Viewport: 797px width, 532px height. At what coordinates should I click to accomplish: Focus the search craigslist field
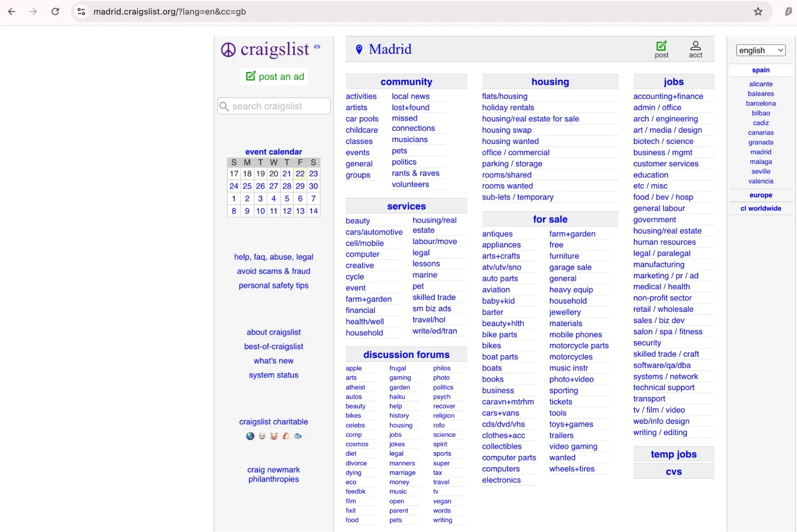[274, 106]
